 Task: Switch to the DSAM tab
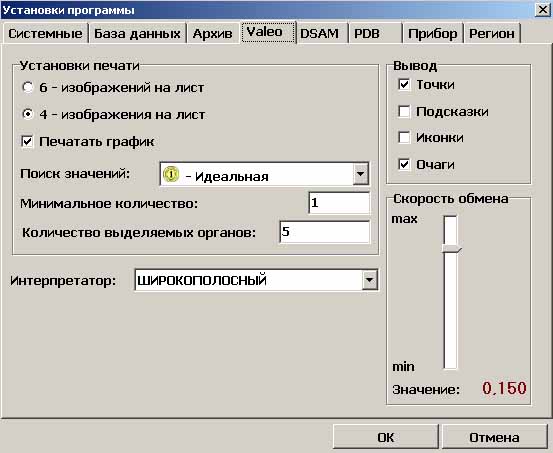click(x=320, y=34)
